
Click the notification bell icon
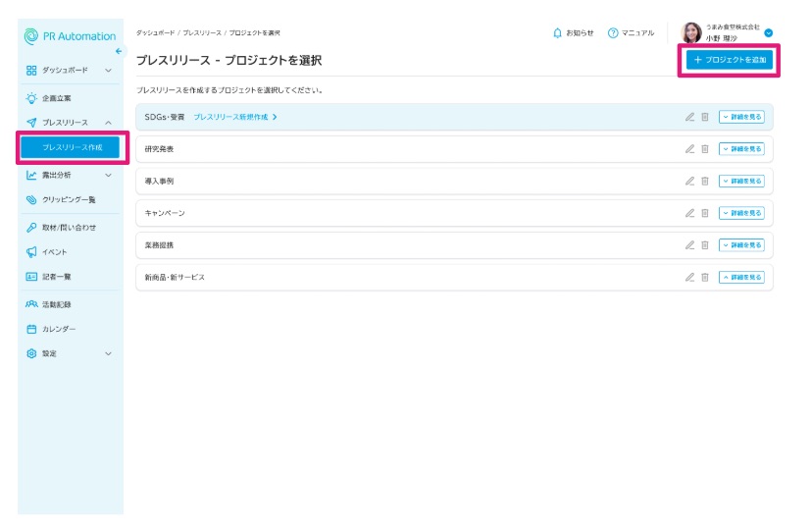[558, 32]
